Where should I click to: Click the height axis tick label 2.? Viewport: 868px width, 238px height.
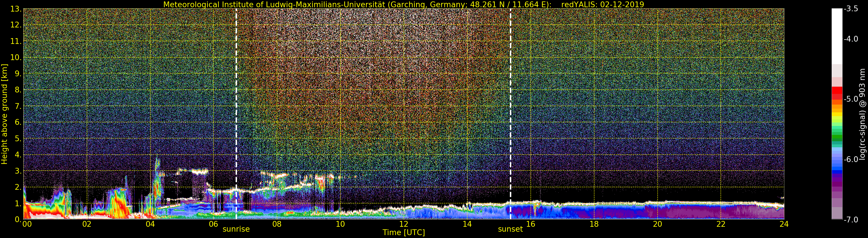tap(18, 187)
